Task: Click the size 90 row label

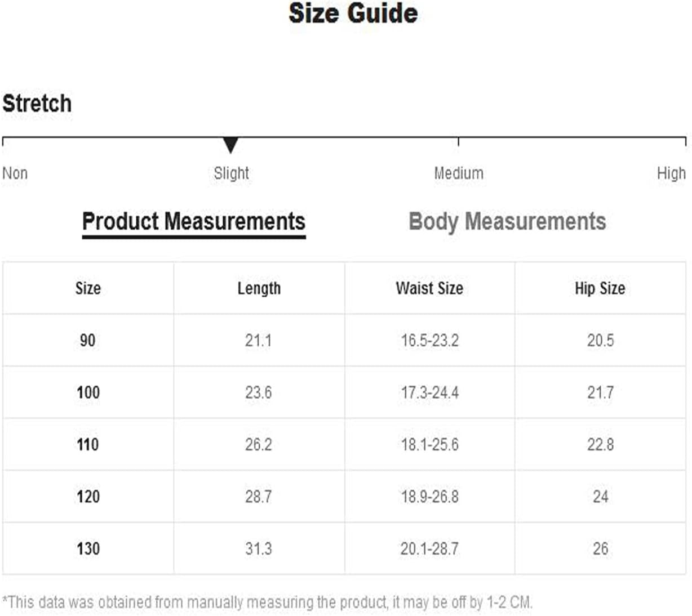Action: [x=88, y=340]
